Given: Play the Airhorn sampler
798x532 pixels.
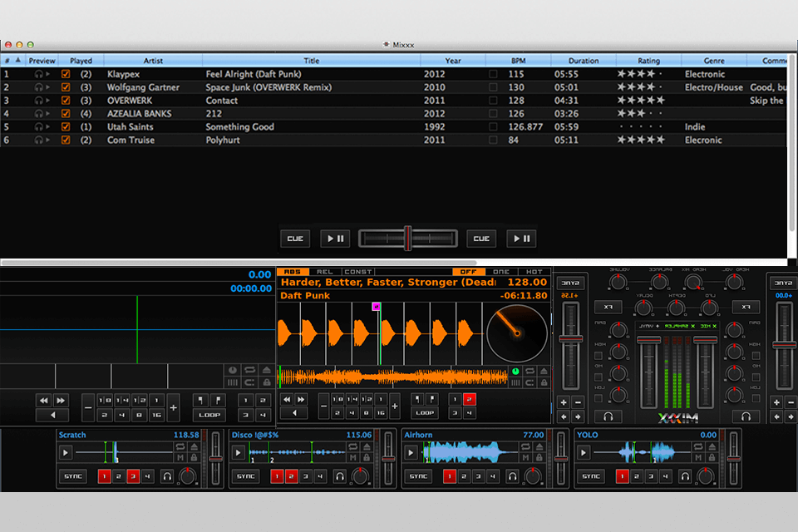Looking at the screenshot, I should [x=411, y=452].
